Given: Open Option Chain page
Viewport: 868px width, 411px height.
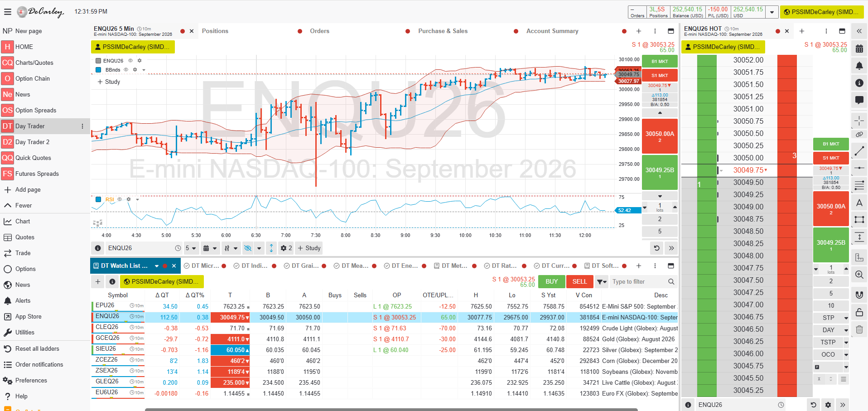Looking at the screenshot, I should [33, 78].
